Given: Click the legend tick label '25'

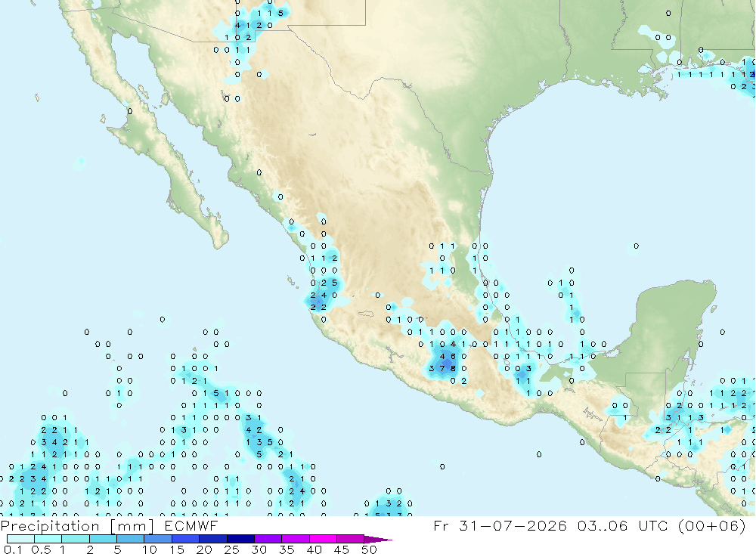Looking at the screenshot, I should (231, 549).
